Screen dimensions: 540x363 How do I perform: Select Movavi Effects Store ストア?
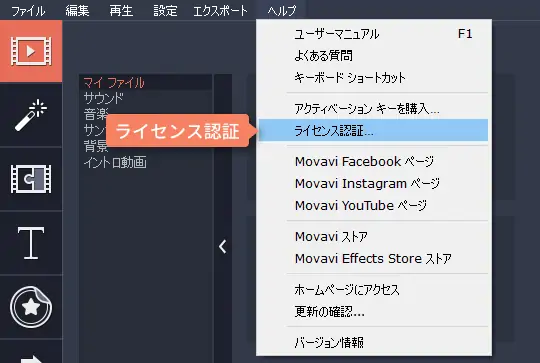[374, 258]
